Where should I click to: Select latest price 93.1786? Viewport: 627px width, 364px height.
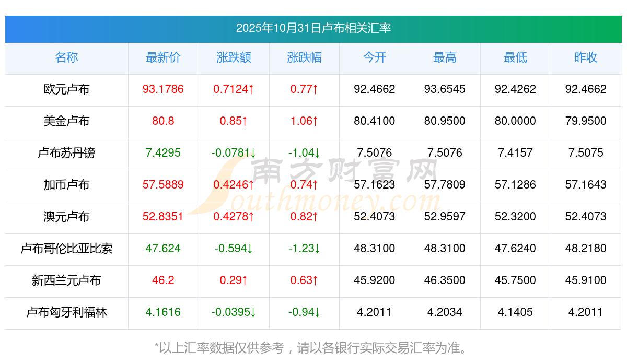[163, 89]
